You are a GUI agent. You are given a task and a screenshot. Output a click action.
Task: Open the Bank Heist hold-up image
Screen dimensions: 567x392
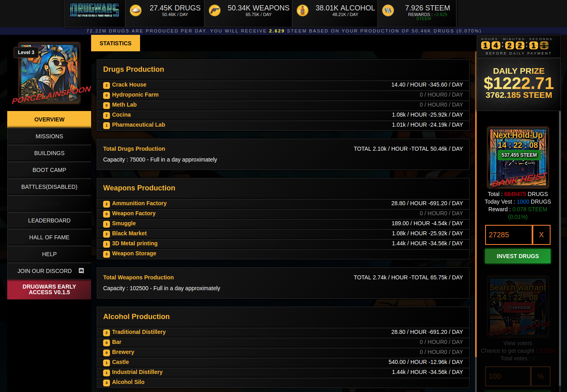[518, 158]
